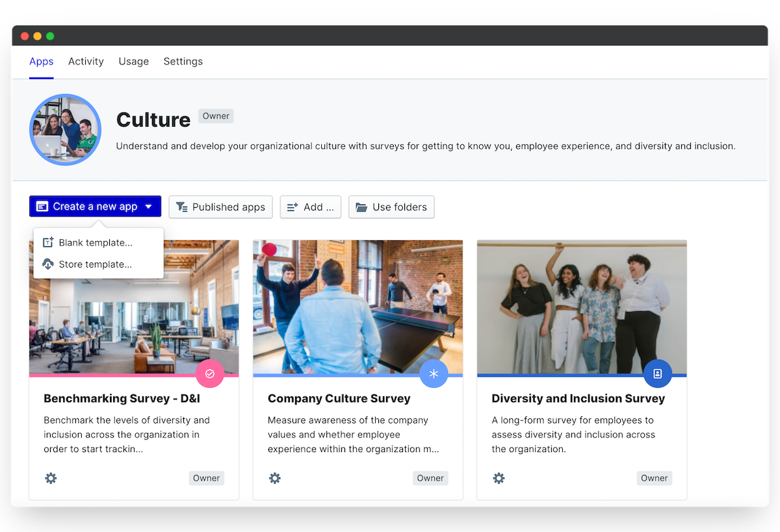Click the app window icon in Create button
Screen dimensions: 780x532
tap(42, 207)
